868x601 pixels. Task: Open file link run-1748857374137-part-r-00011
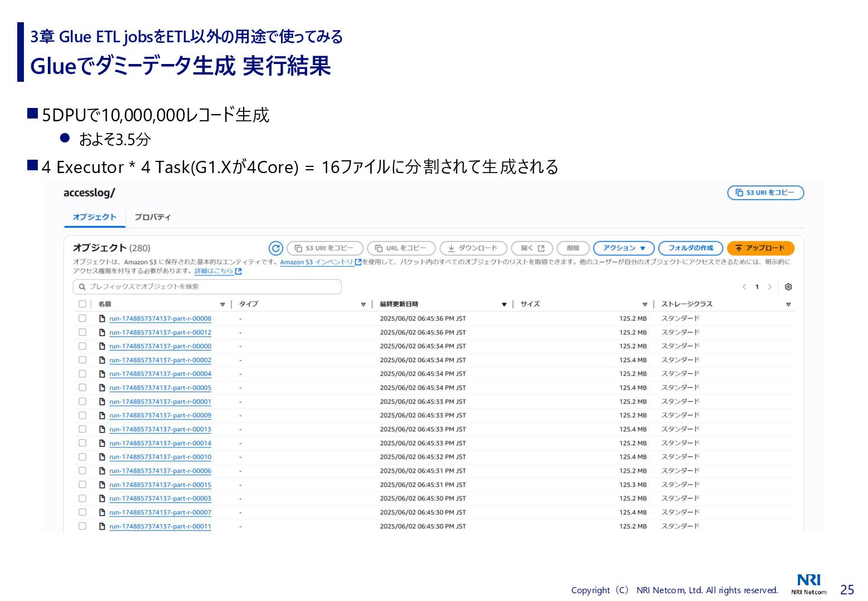pos(160,526)
